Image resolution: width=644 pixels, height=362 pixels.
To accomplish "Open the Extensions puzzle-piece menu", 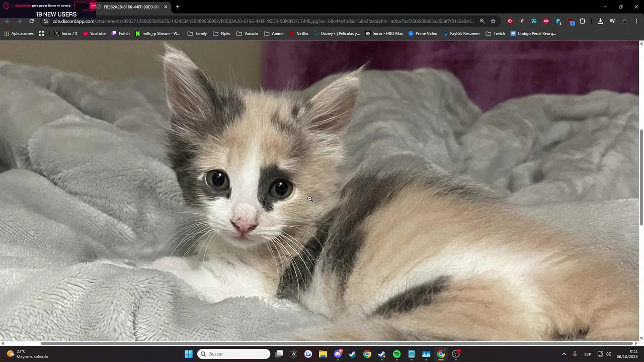I will tap(583, 21).
